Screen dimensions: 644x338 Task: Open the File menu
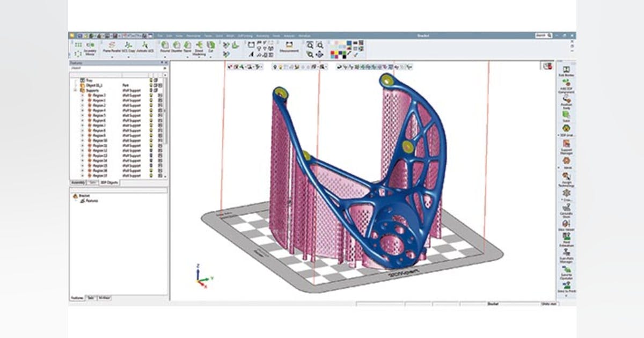[161, 36]
